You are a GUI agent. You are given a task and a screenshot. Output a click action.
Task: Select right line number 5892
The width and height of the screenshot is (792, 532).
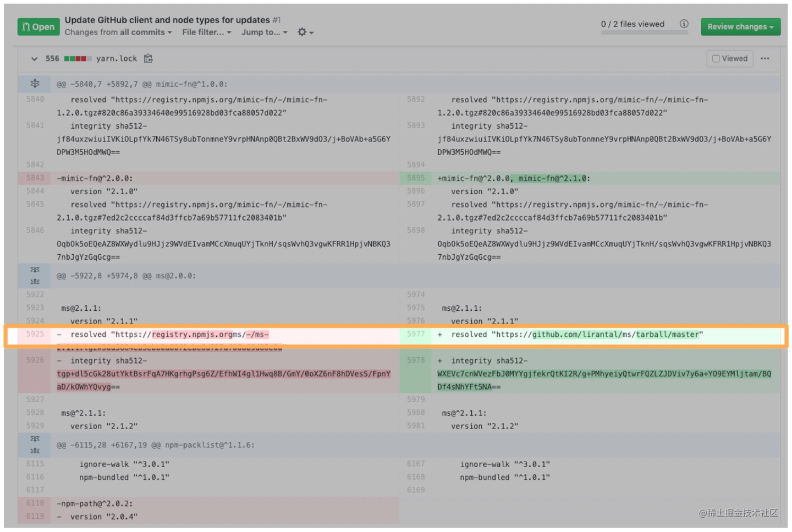point(416,99)
